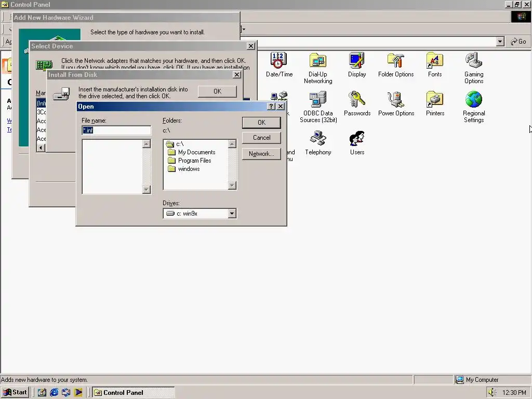Click file list scroll up arrow
532x399 pixels.
146,144
